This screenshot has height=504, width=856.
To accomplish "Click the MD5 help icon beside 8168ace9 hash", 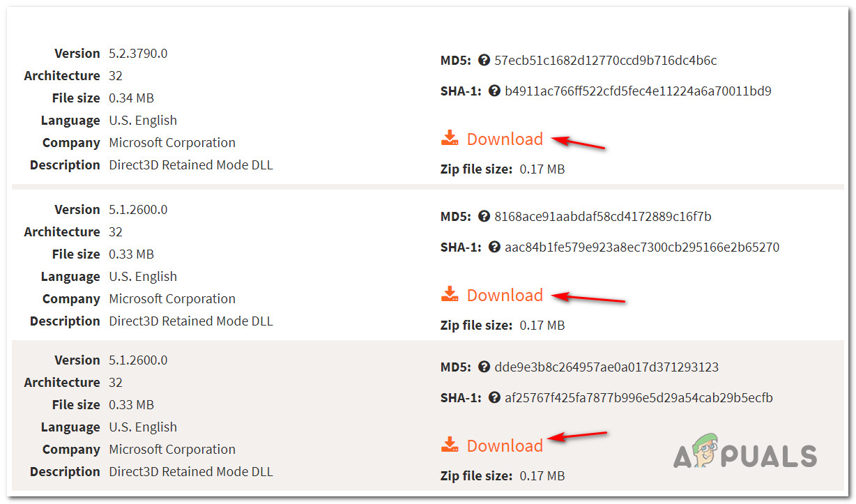I will pyautogui.click(x=484, y=217).
